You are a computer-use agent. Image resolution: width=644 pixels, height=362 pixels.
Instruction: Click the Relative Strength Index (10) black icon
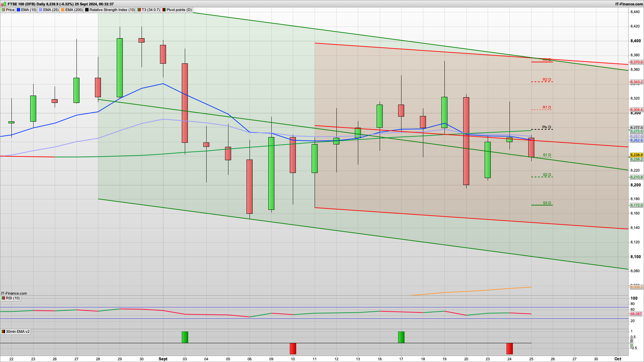(87, 10)
